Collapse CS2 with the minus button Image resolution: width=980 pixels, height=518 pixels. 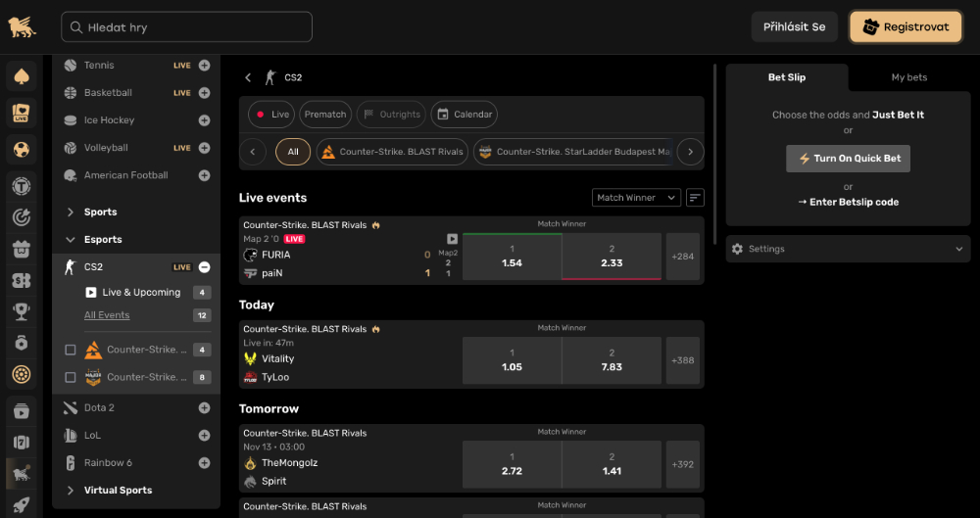pos(205,266)
